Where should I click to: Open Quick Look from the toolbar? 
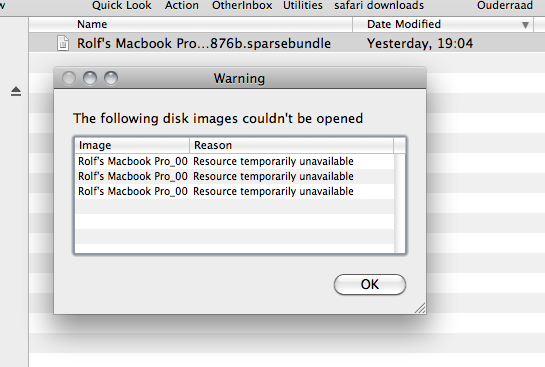coord(122,6)
